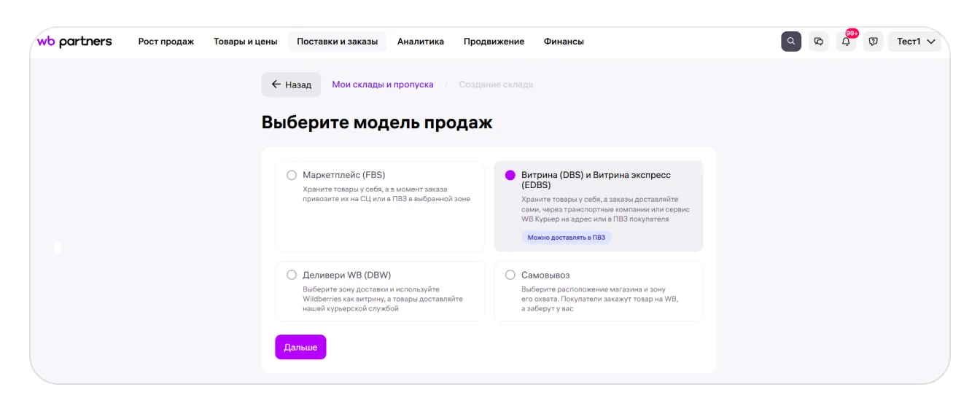This screenshot has width=980, height=411.
Task: Click the purple Дальше button
Action: pos(300,347)
